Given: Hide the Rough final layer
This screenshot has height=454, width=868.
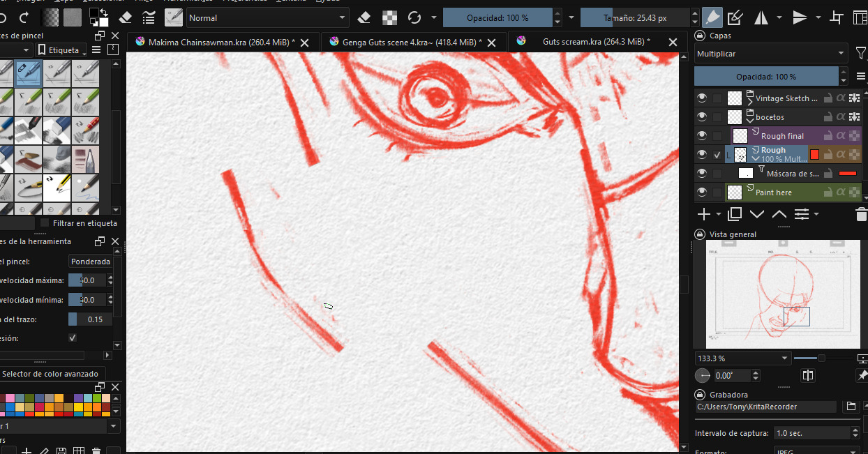Looking at the screenshot, I should point(702,136).
